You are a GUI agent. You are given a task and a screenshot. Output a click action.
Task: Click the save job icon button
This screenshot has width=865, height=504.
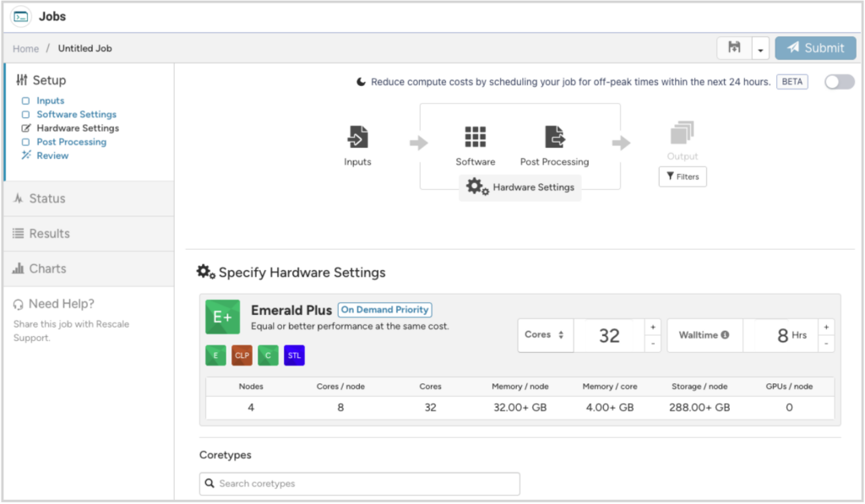coord(734,48)
